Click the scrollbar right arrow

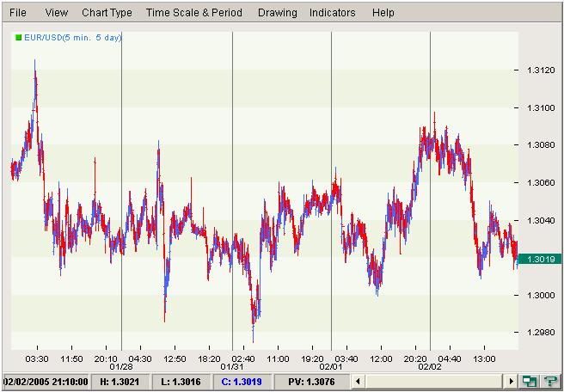click(511, 381)
